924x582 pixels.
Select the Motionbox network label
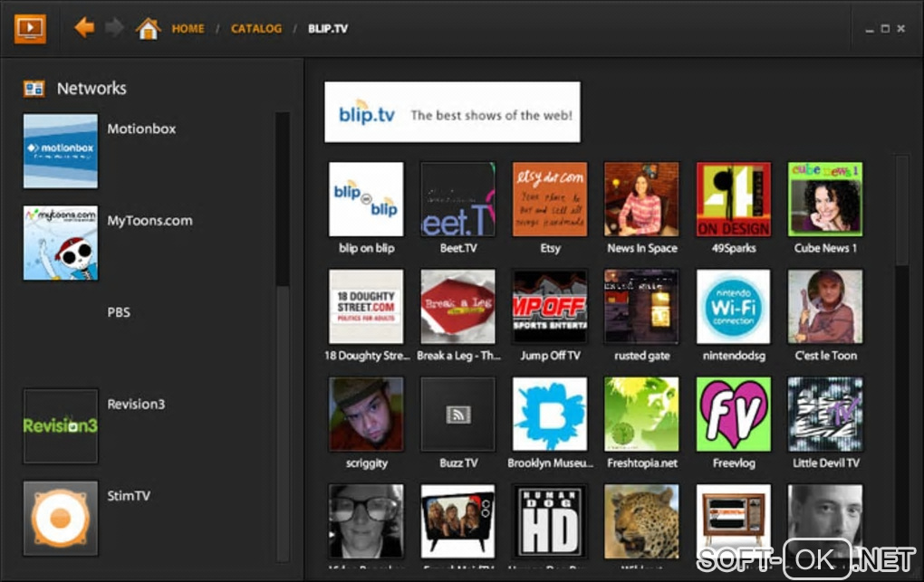point(141,129)
